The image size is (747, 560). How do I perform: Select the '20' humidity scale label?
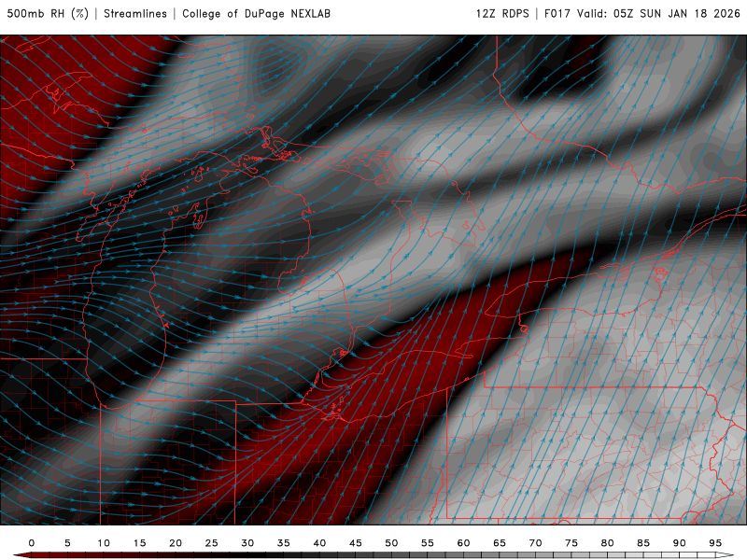176,543
